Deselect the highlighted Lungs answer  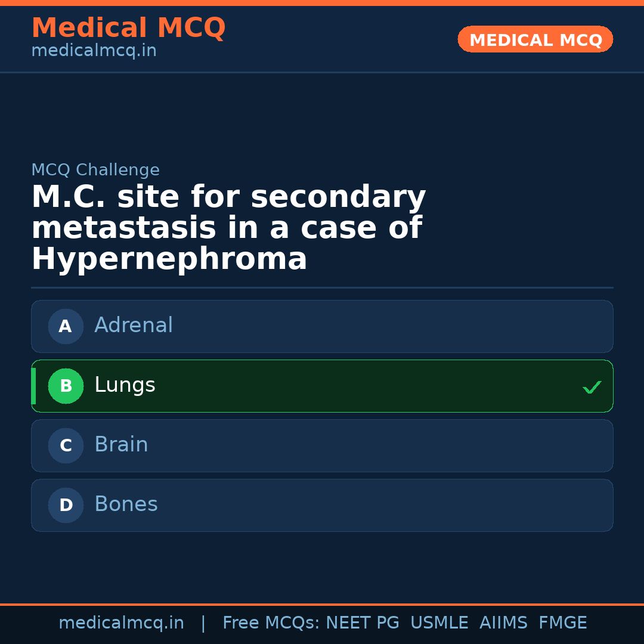[322, 386]
